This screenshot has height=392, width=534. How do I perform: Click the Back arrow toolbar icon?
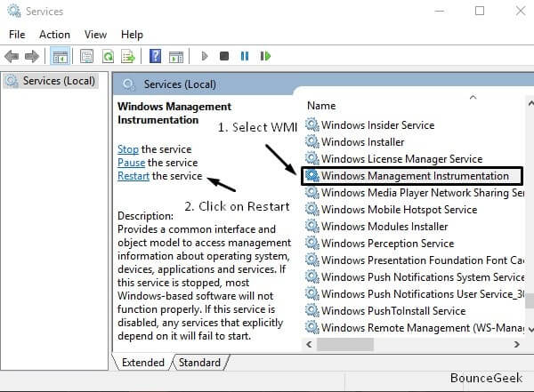(x=12, y=56)
